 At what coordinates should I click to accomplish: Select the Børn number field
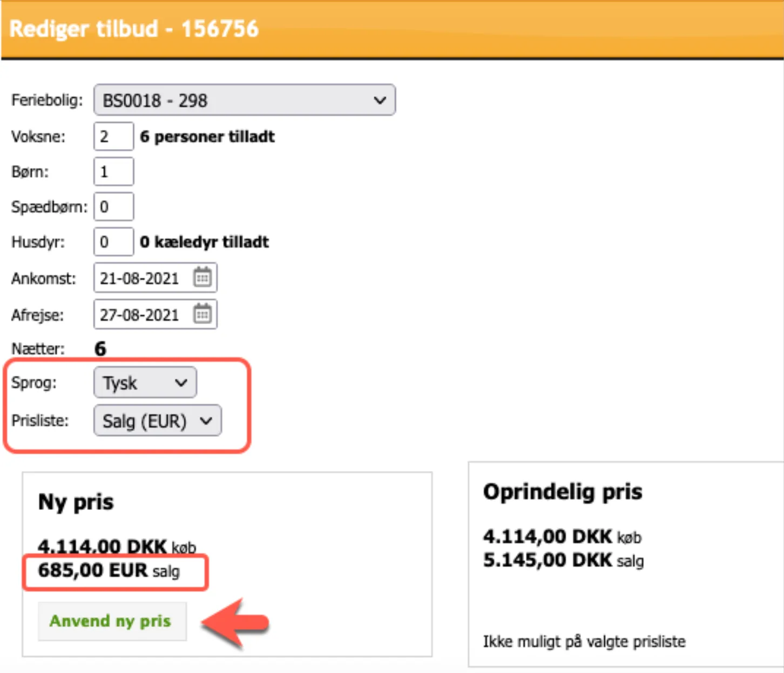[x=113, y=171]
